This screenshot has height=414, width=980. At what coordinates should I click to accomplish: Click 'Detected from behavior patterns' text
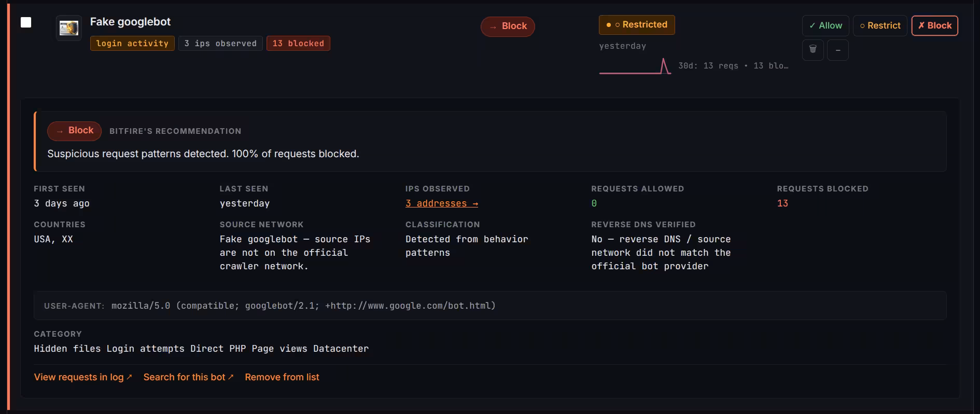[467, 246]
